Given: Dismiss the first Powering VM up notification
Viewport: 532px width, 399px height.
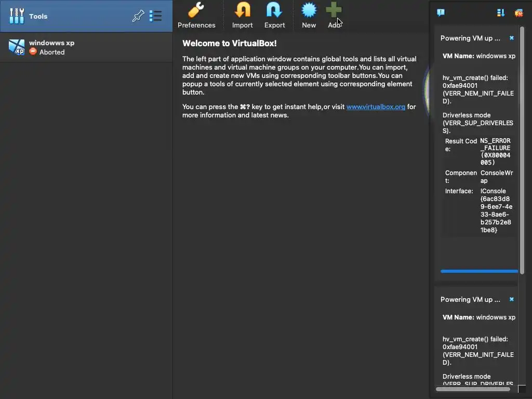Looking at the screenshot, I should tap(512, 38).
